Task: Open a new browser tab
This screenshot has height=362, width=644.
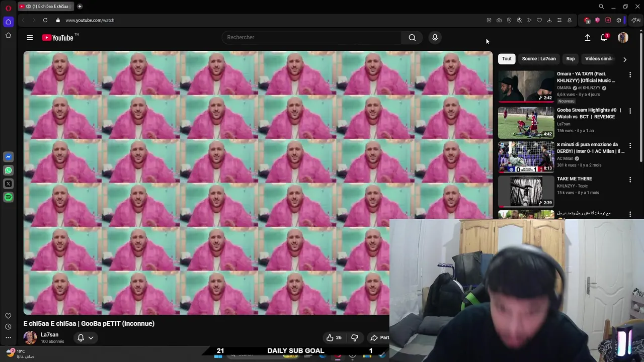Action: 79,7
